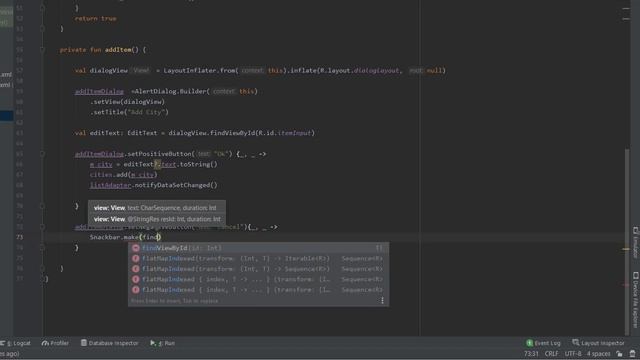Open the Run tool window
This screenshot has width=640, height=360.
pos(162,343)
